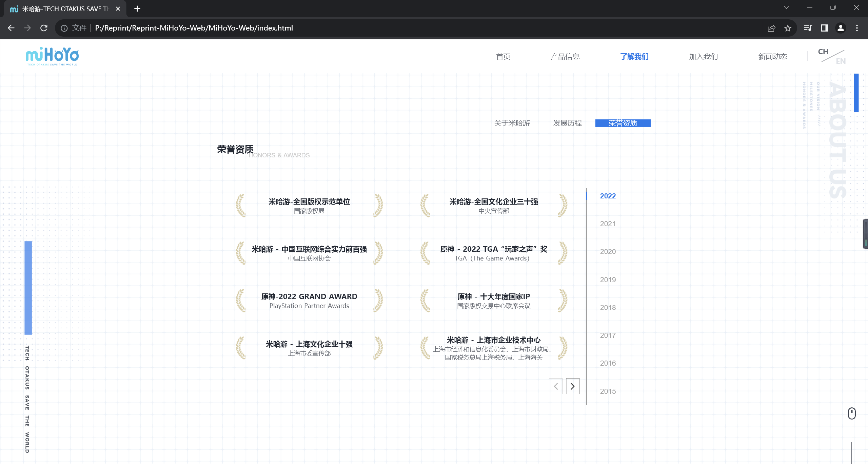Select year 2016 on timeline
The image size is (868, 464).
[x=608, y=363]
